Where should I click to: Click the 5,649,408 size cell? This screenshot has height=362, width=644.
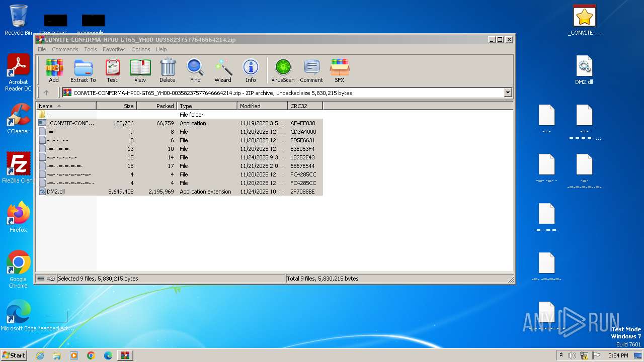coord(121,192)
